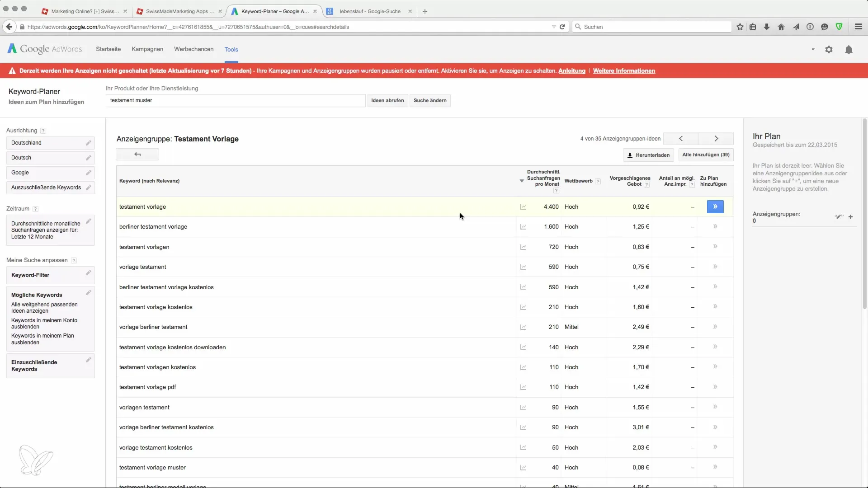
Task: Open the Kampagnen tab
Action: click(x=147, y=49)
